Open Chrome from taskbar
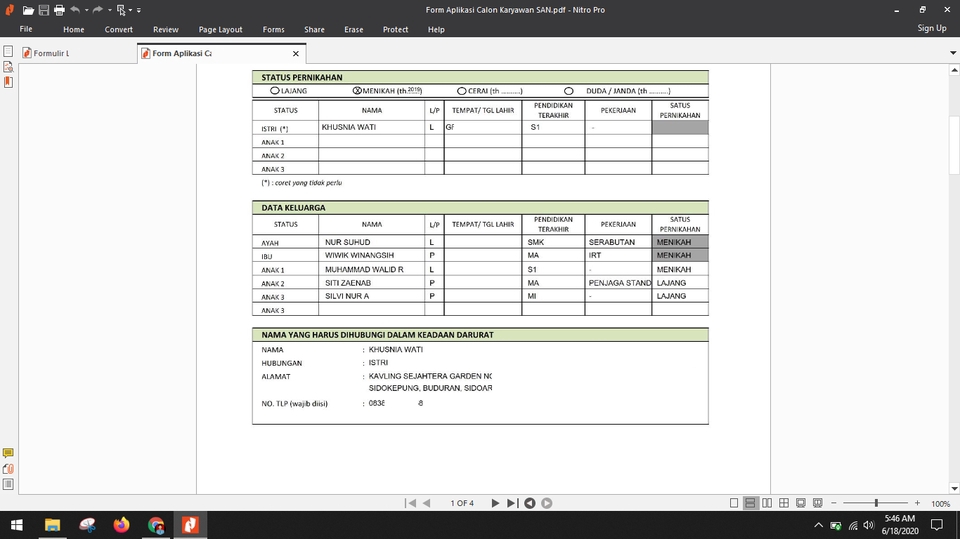The width and height of the screenshot is (960, 539). coord(156,525)
